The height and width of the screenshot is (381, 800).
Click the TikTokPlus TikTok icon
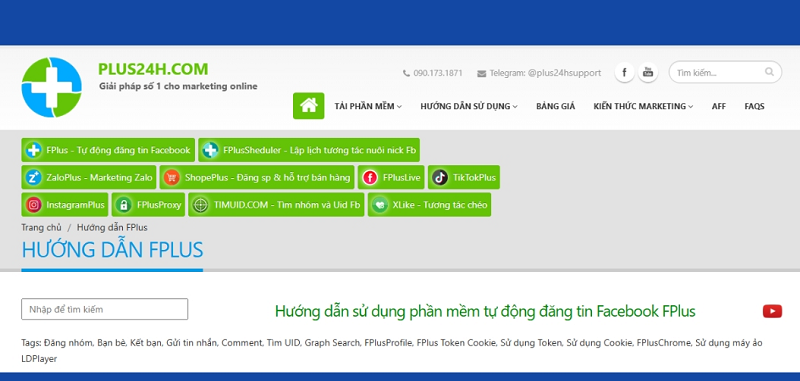click(x=440, y=177)
